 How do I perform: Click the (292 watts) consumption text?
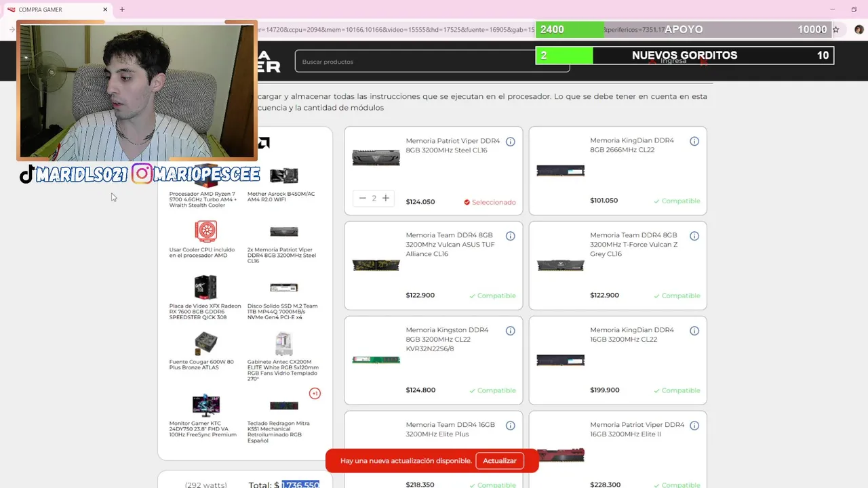click(x=205, y=485)
